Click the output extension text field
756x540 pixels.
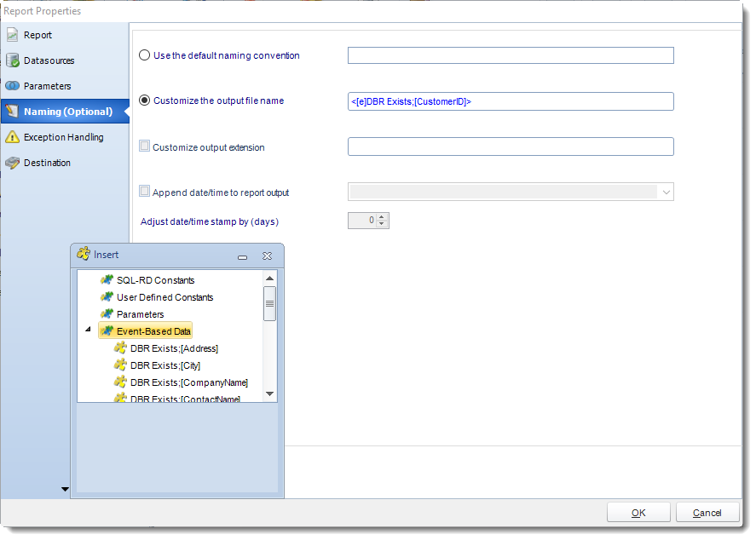coord(511,146)
